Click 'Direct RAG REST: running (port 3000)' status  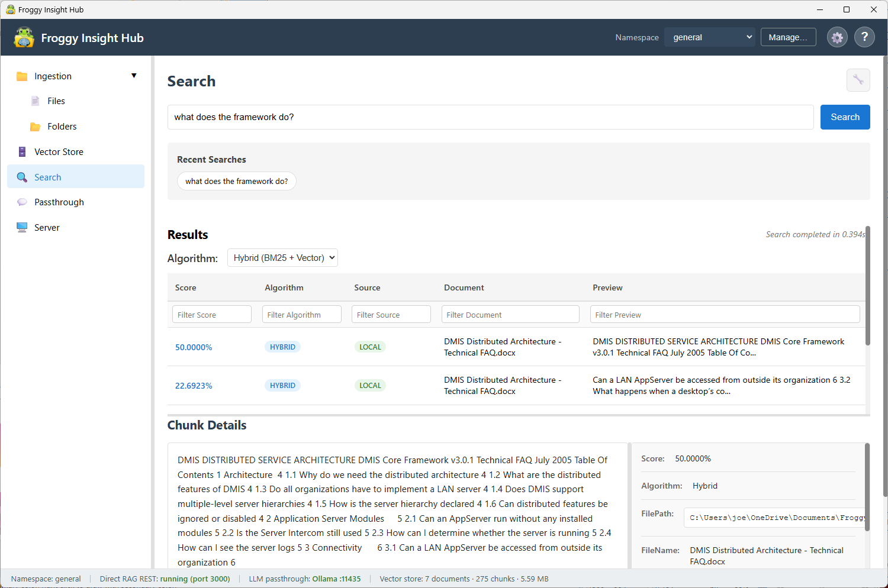165,579
